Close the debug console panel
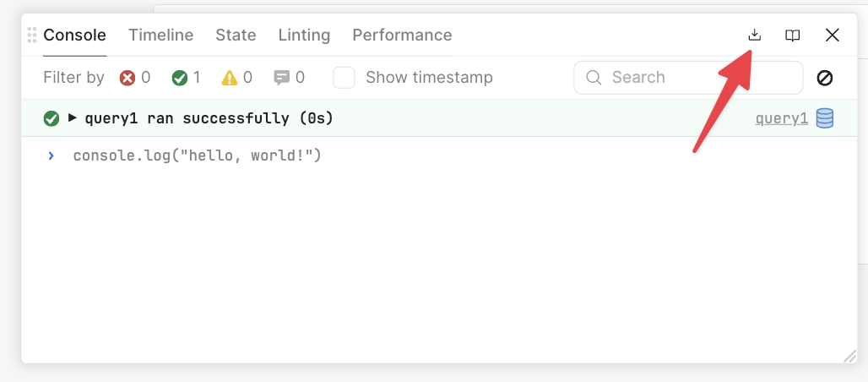Viewport: 868px width, 382px height. click(832, 35)
